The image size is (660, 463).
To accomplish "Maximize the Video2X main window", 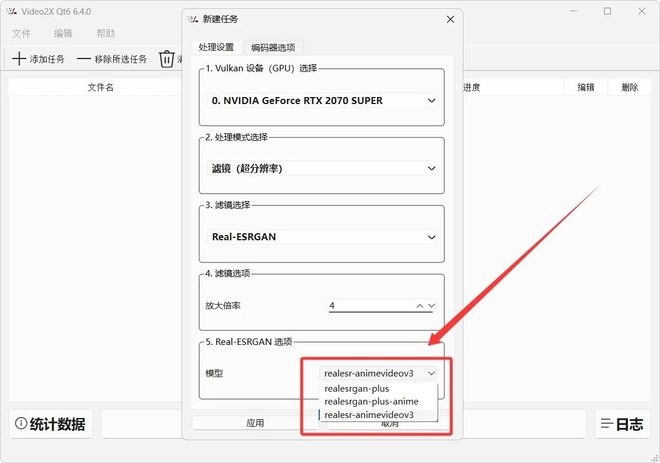I will tap(607, 11).
